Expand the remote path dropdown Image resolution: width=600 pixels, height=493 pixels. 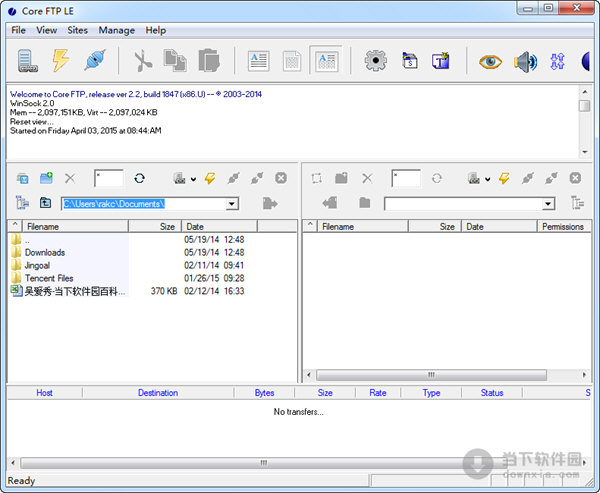coord(548,204)
